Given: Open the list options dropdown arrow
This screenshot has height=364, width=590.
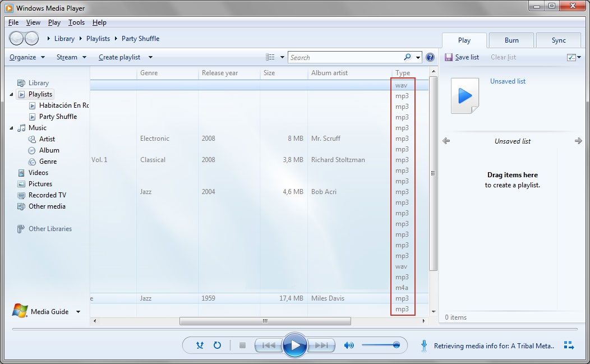Looking at the screenshot, I should tap(579, 57).
